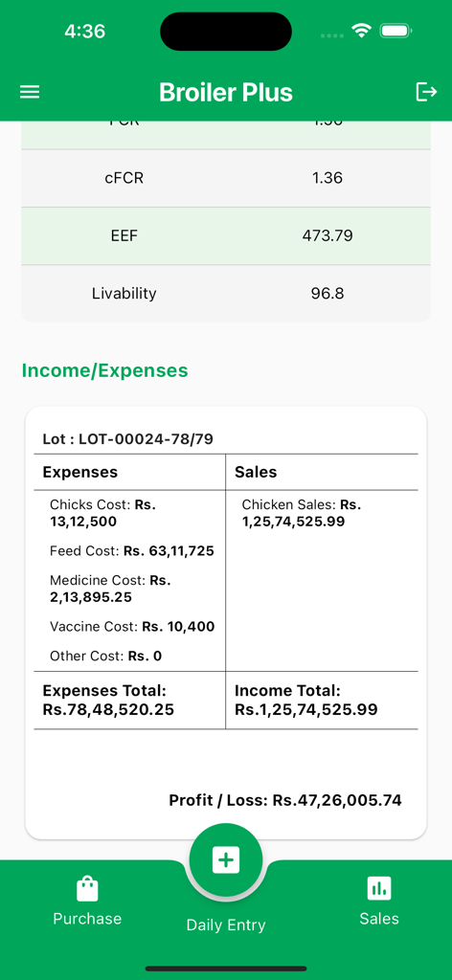Tap the plus Daily Entry button
The image size is (452, 980).
point(226,860)
